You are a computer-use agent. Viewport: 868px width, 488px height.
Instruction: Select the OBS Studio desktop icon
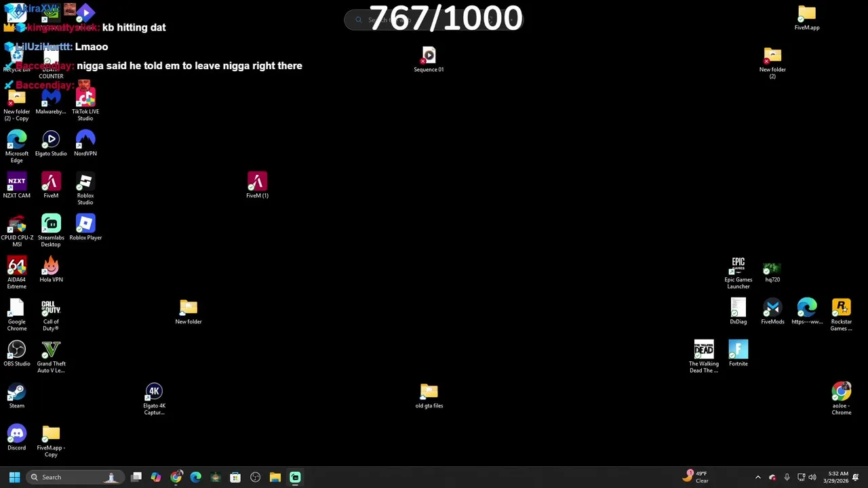coord(17,353)
